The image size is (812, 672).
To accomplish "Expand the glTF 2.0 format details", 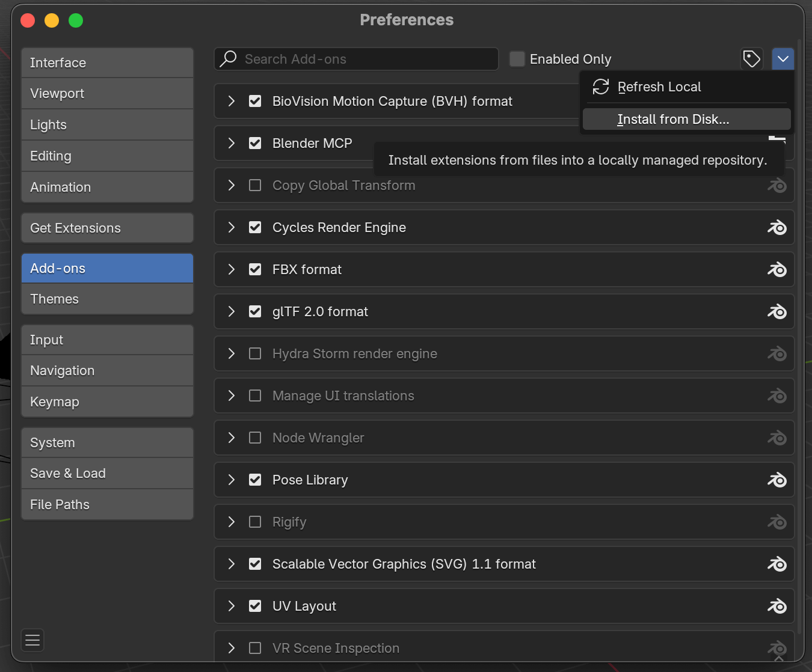I will click(x=232, y=312).
